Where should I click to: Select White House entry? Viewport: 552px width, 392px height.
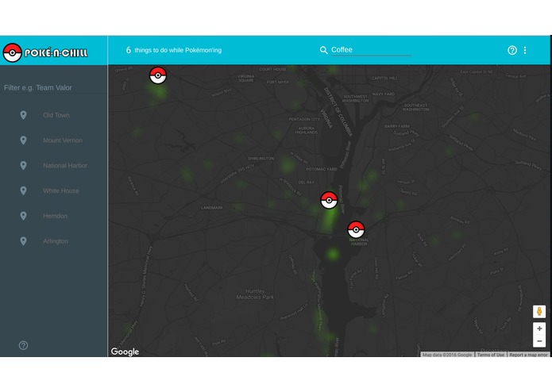tap(61, 190)
